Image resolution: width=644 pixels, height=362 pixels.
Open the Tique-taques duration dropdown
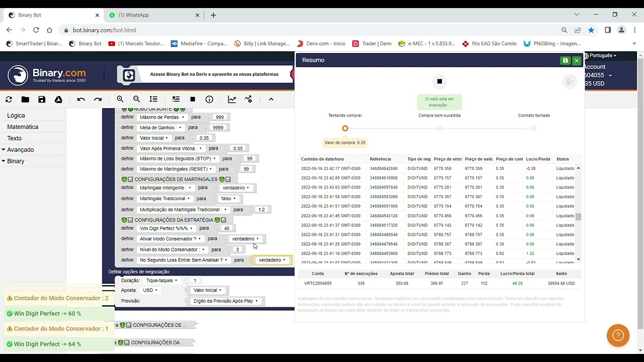coord(162,281)
